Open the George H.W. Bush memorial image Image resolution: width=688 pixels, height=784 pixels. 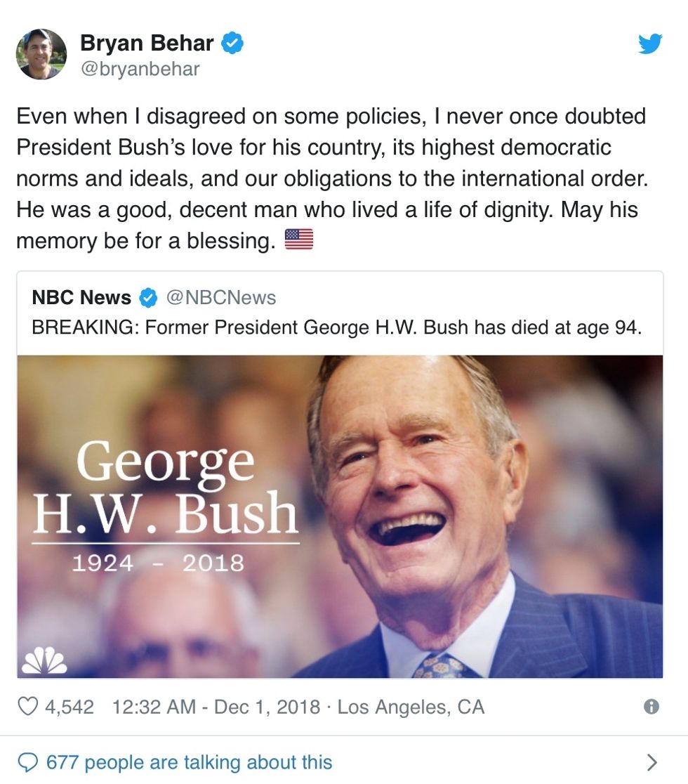tap(340, 516)
